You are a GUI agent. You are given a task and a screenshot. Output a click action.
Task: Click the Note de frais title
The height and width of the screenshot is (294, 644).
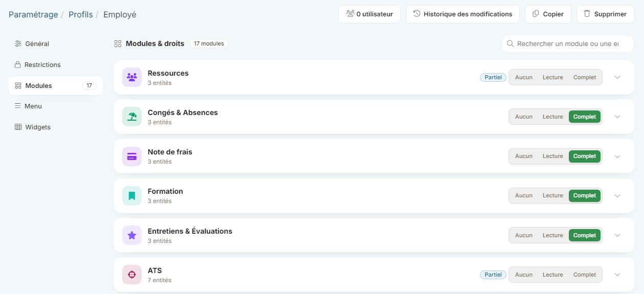pyautogui.click(x=170, y=152)
